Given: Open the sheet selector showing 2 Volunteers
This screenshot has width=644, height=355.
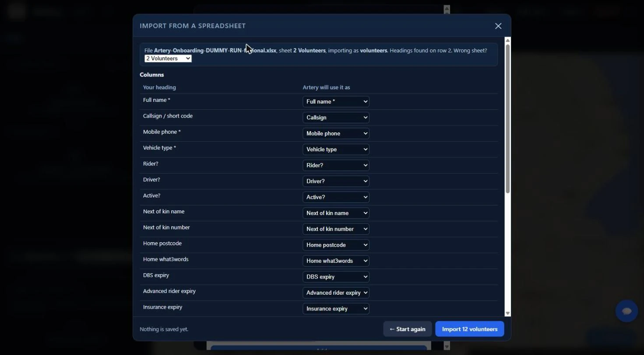Looking at the screenshot, I should point(168,59).
